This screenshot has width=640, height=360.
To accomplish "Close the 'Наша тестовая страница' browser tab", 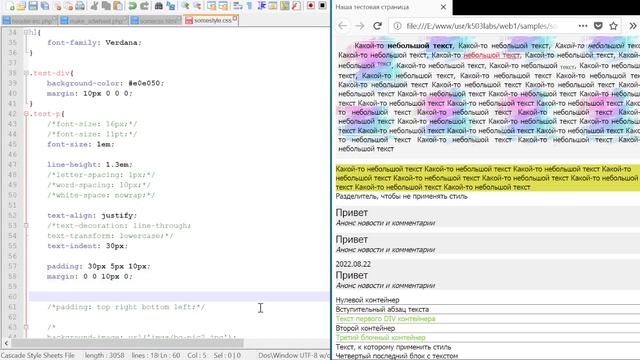I will click(x=443, y=7).
